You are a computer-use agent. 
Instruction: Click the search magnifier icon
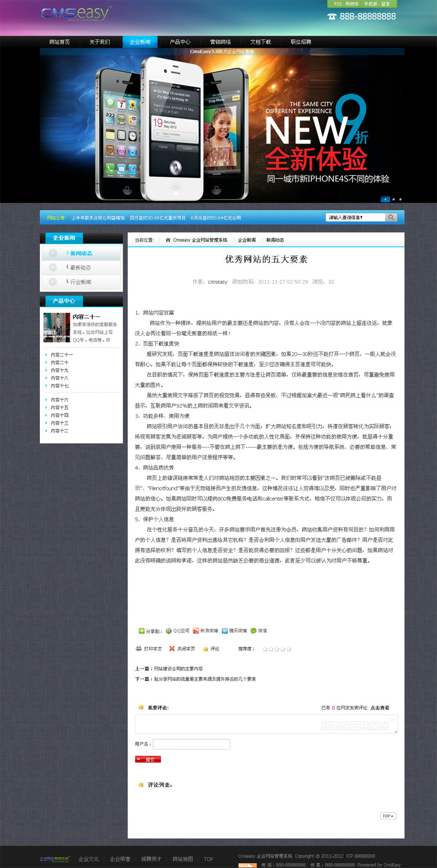(391, 217)
